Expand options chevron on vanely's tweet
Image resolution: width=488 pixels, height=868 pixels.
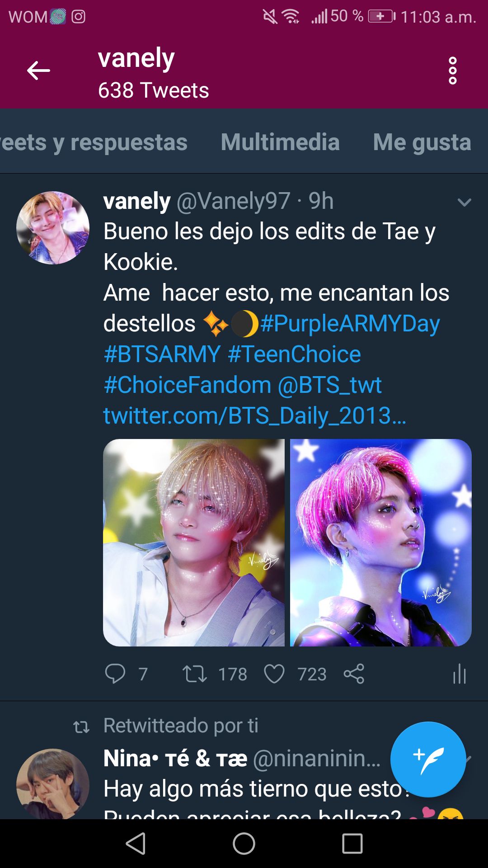[x=465, y=202]
